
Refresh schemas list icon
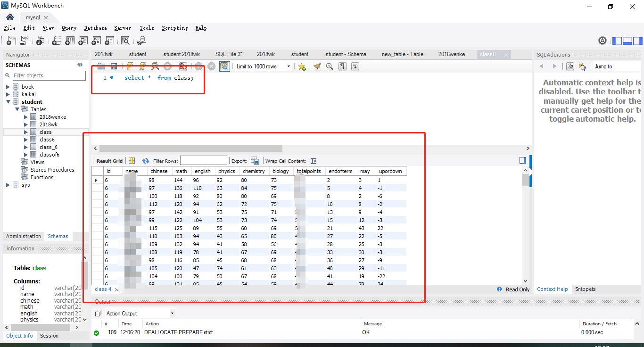(80, 65)
